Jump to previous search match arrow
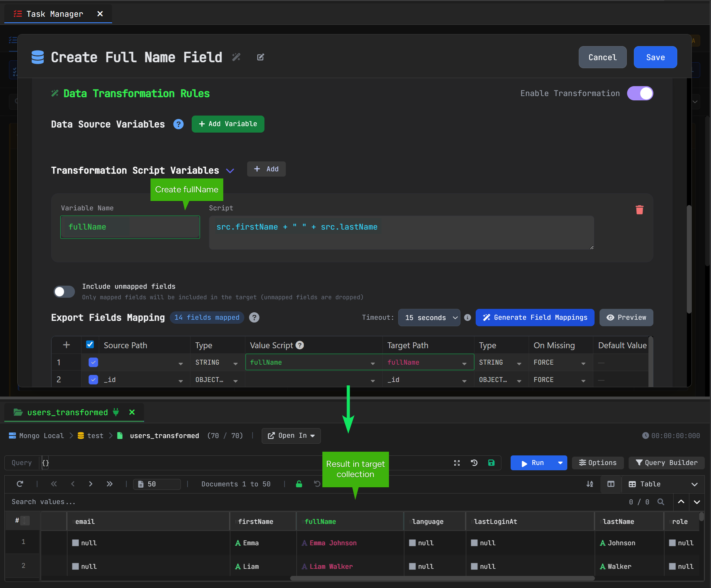Viewport: 711px width, 588px height. (681, 502)
